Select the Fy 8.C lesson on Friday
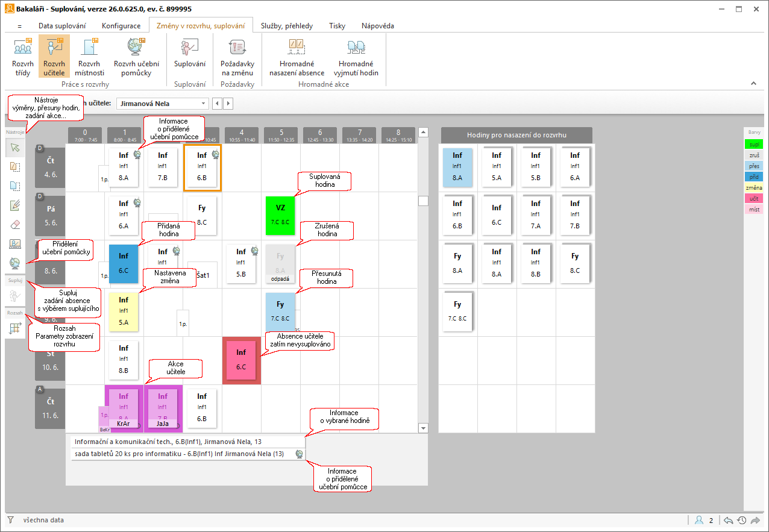The image size is (769, 532). pyautogui.click(x=202, y=216)
